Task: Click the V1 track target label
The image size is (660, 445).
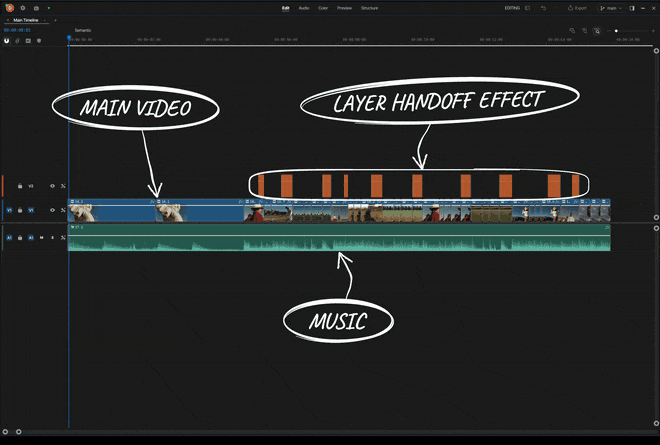Action: (31, 210)
